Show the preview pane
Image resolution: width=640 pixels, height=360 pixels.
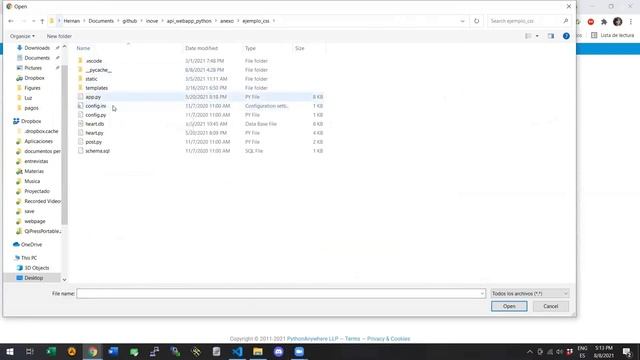point(551,36)
